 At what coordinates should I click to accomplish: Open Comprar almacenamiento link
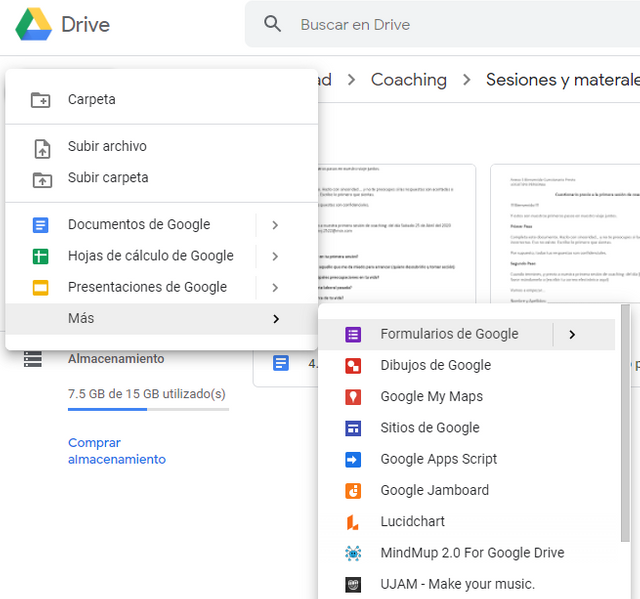pos(117,451)
